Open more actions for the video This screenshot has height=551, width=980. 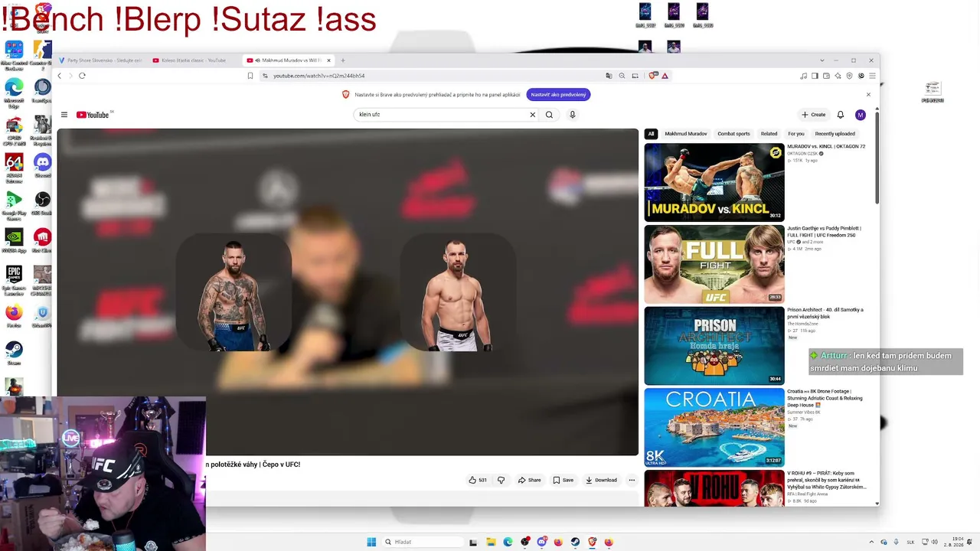[x=632, y=480]
